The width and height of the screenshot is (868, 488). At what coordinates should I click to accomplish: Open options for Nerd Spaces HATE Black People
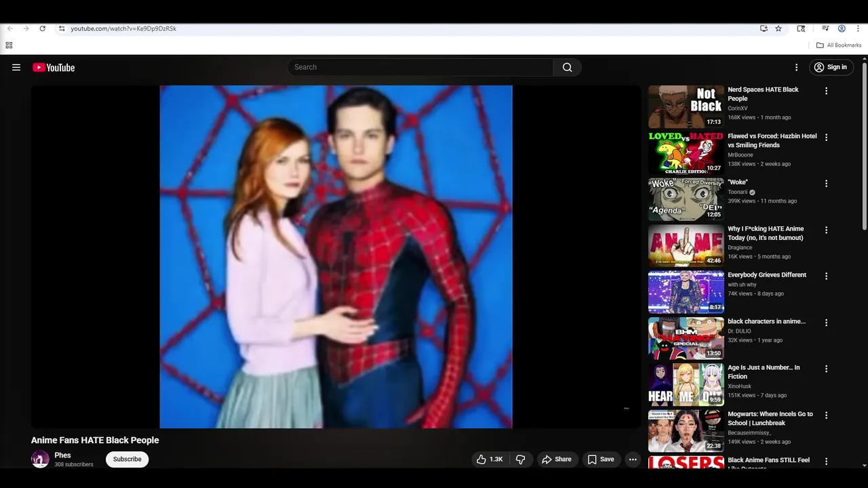tap(826, 91)
